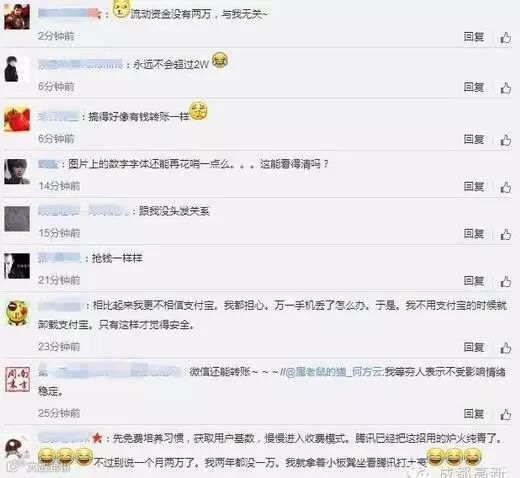This screenshot has height=478, width=520.
Task: Reply to the comment posted 25分钟前
Action: (474, 414)
